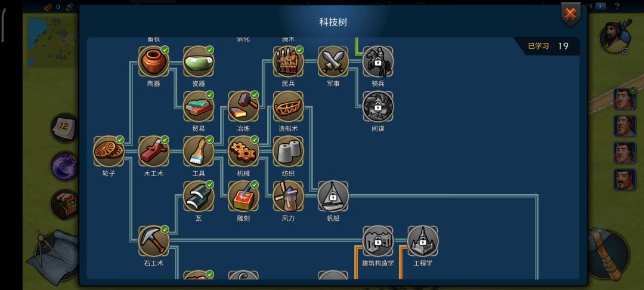Select locked 工程学 engineering technology
644x290 pixels.
click(x=423, y=241)
